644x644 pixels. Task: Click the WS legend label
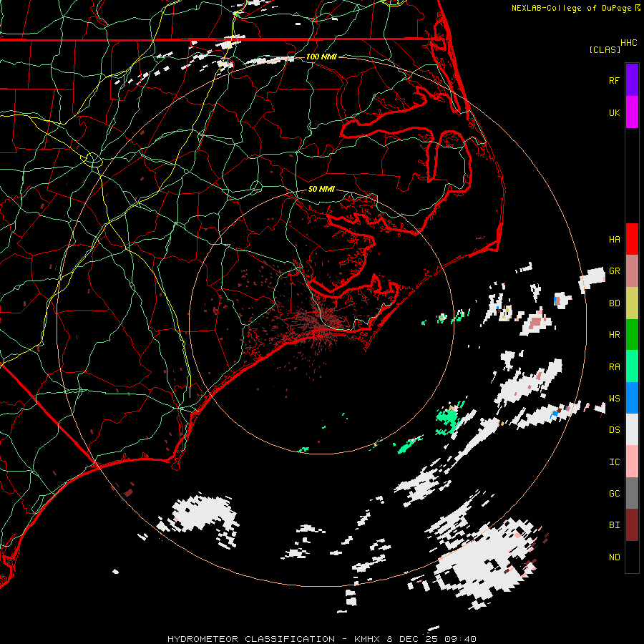(615, 398)
